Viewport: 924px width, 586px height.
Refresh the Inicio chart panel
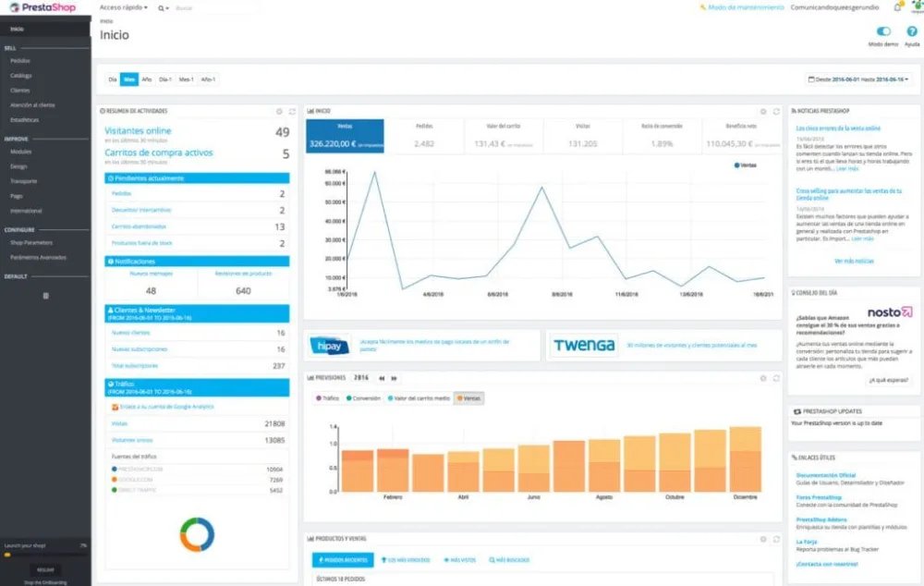point(776,111)
